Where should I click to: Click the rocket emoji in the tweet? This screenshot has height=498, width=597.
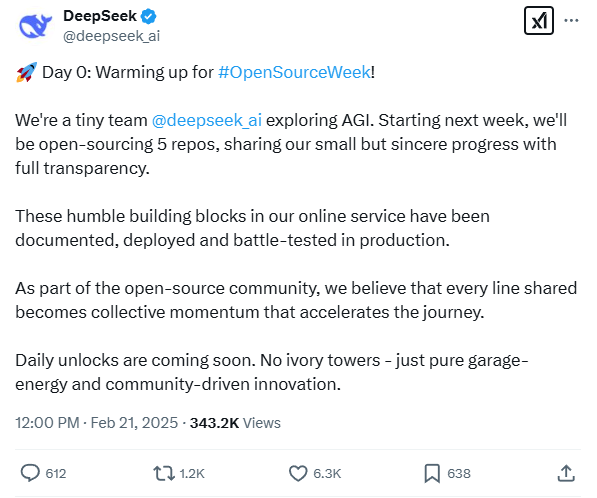[26, 72]
